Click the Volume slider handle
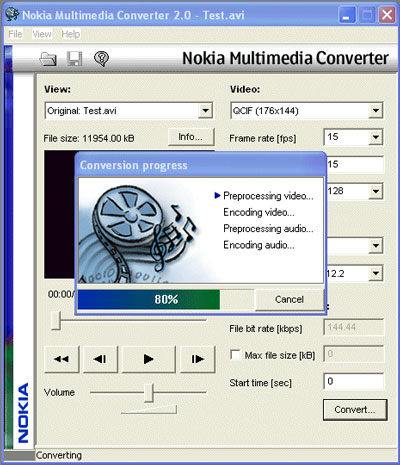 click(149, 393)
